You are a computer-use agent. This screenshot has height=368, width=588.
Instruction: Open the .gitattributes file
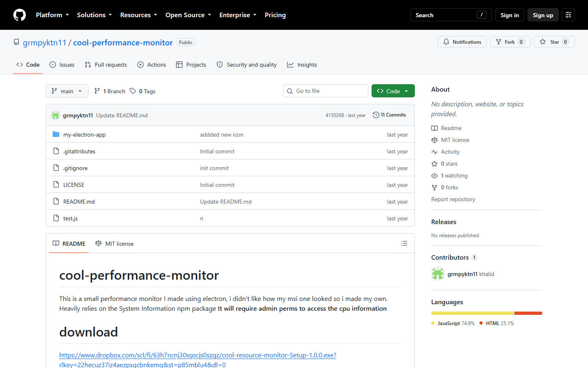tap(79, 151)
